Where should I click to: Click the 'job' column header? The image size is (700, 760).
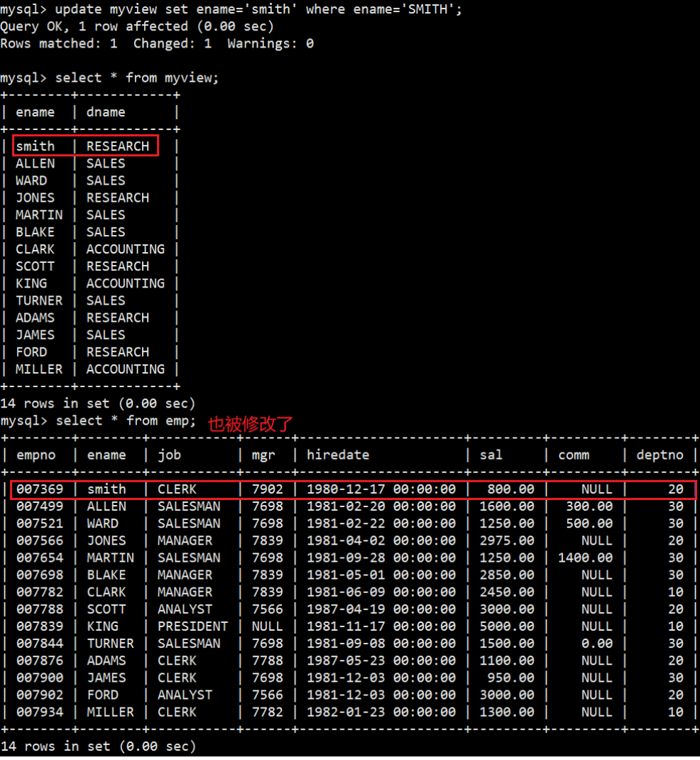169,455
